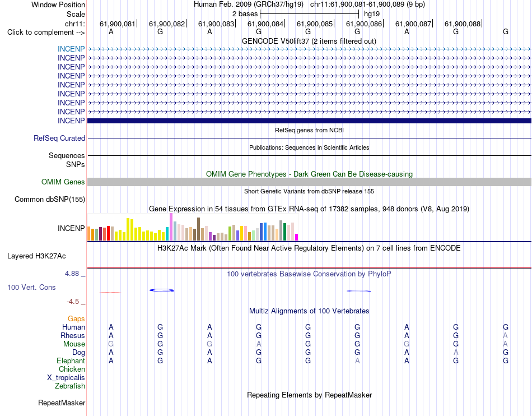This screenshot has height=416, width=532.
Task: Open the "RefSeq Curated" track label
Action: point(59,138)
